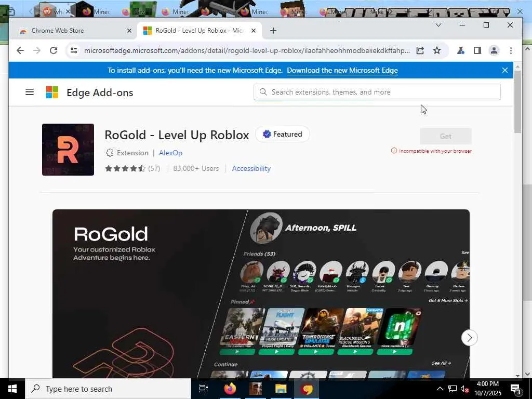Open the Chrome side panel
The width and height of the screenshot is (532, 399).
pyautogui.click(x=477, y=50)
